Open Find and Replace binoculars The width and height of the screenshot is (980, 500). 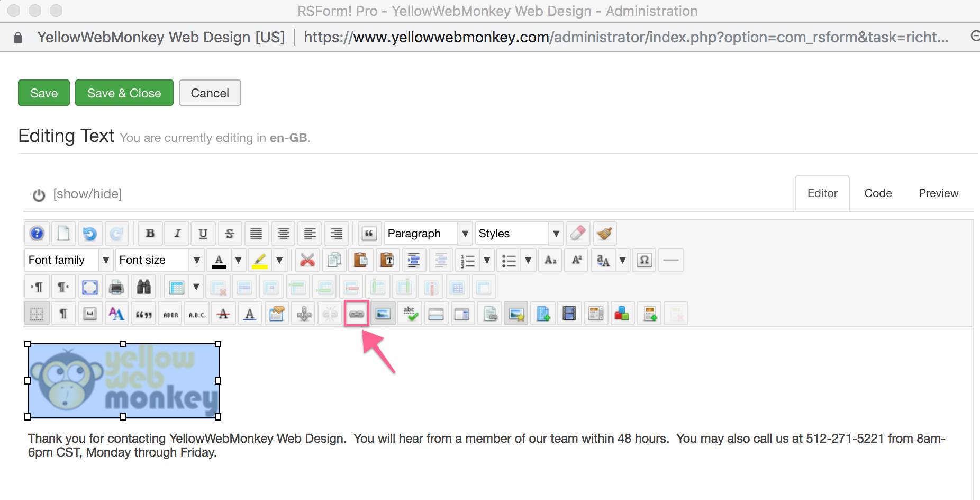pyautogui.click(x=144, y=288)
